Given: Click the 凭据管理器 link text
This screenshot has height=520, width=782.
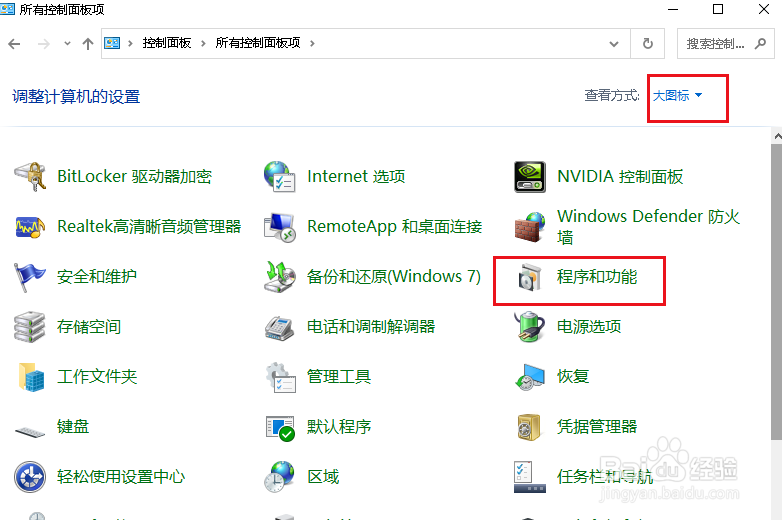Looking at the screenshot, I should pos(597,427).
